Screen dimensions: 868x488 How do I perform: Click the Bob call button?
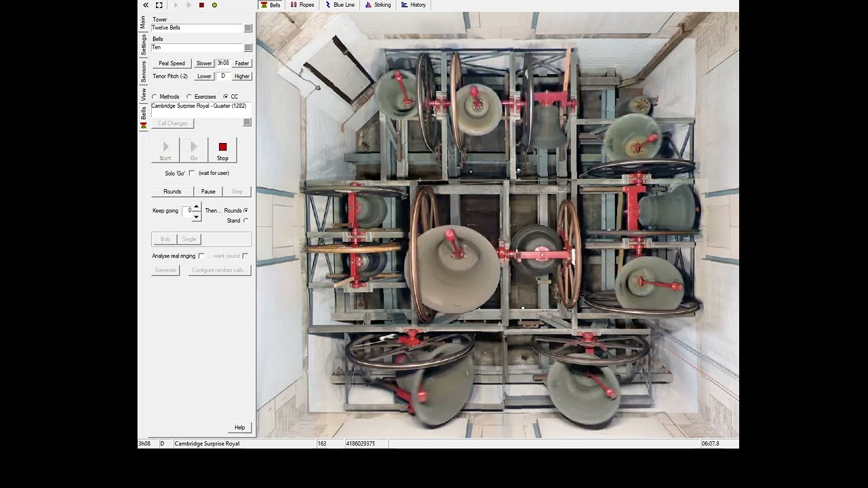pyautogui.click(x=165, y=239)
